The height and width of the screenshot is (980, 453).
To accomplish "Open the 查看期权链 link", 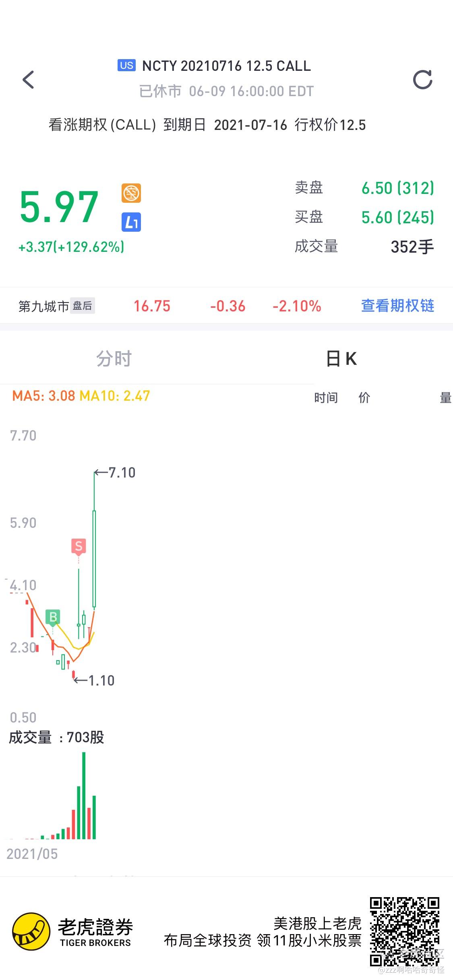I will [397, 306].
